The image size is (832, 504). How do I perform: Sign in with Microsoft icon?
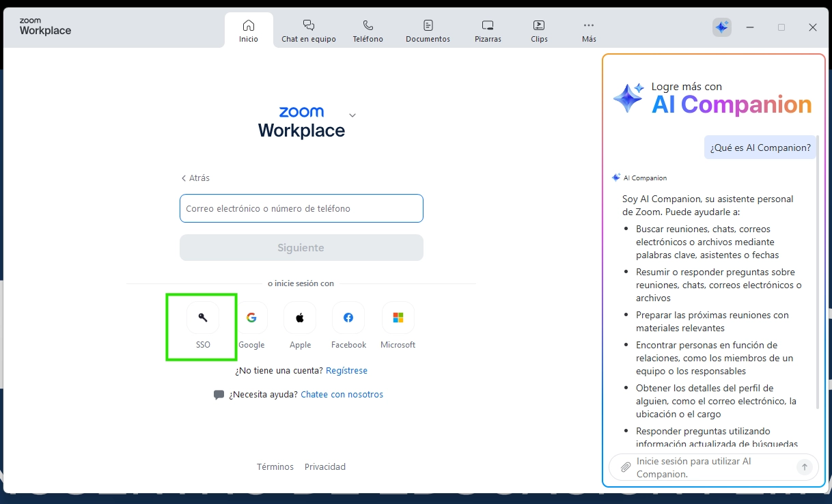(x=398, y=318)
